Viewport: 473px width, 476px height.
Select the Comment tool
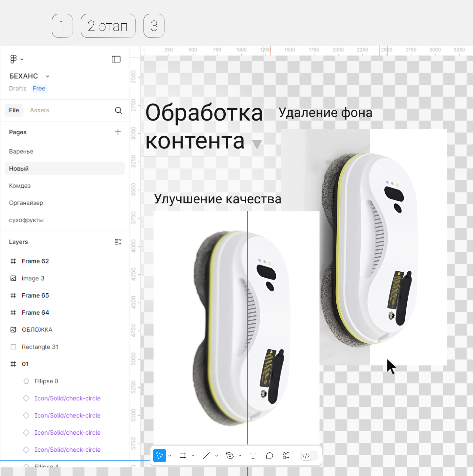tap(269, 456)
